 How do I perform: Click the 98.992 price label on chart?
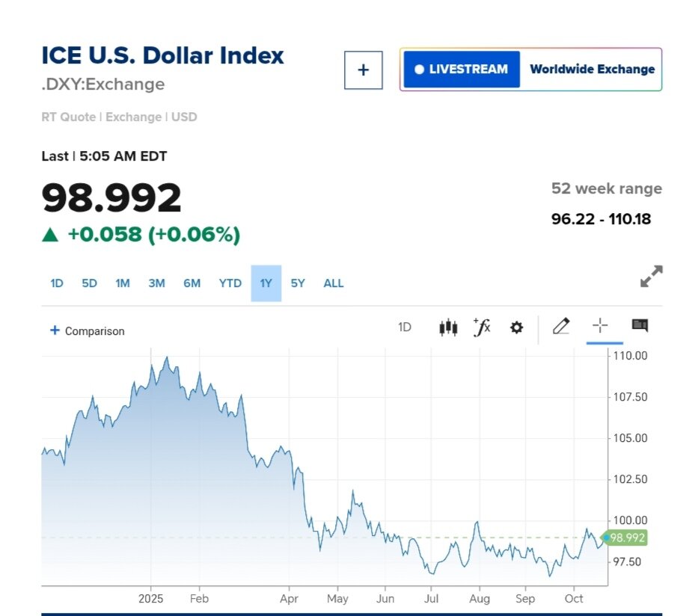tap(627, 538)
